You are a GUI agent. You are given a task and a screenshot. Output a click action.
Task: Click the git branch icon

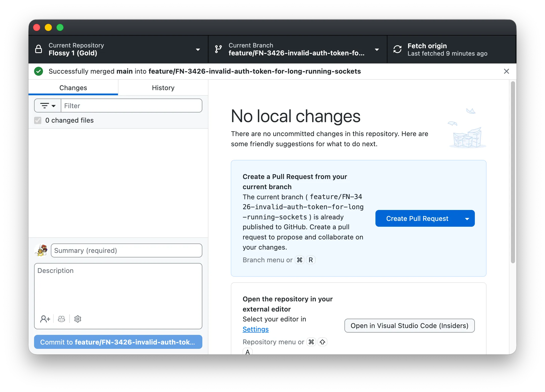(x=218, y=49)
